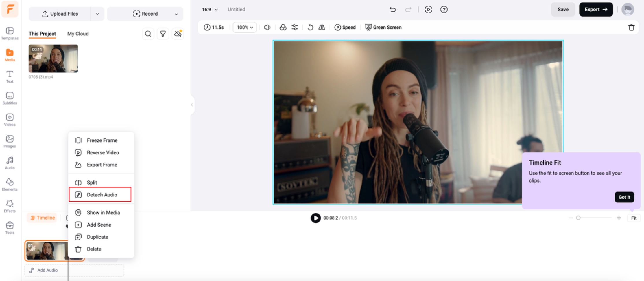Open the adjust sliders tool

tap(295, 27)
